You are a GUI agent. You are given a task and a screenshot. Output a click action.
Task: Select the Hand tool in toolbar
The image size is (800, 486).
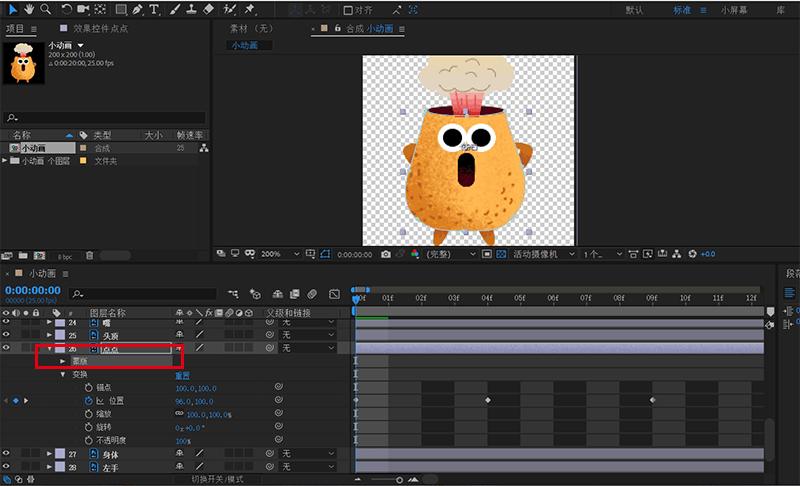pos(30,9)
